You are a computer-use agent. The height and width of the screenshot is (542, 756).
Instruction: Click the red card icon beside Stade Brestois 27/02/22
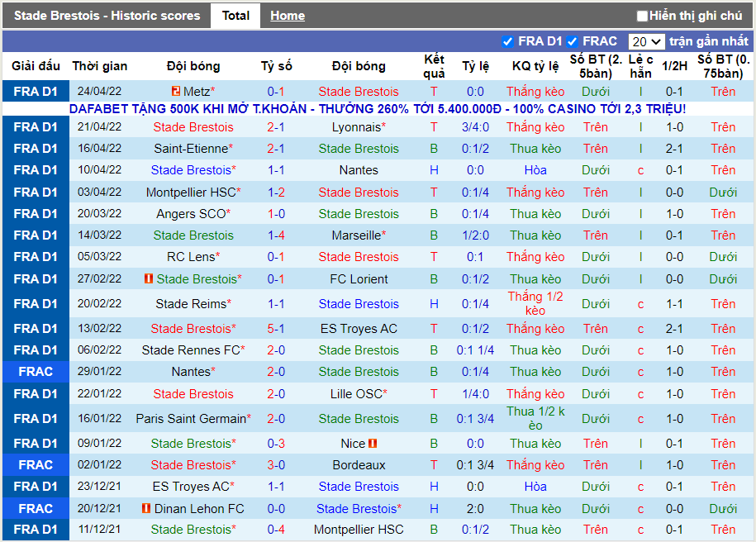coord(149,278)
